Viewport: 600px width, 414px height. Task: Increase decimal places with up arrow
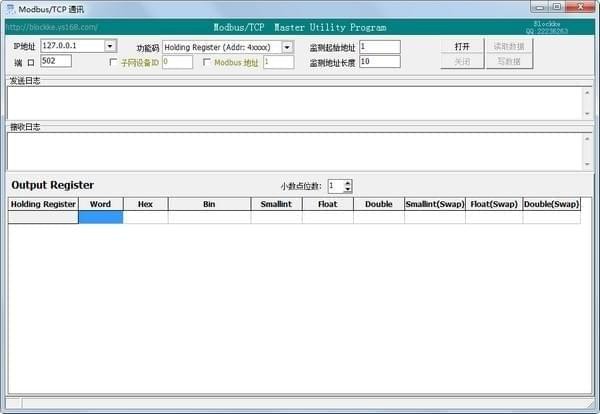[347, 182]
